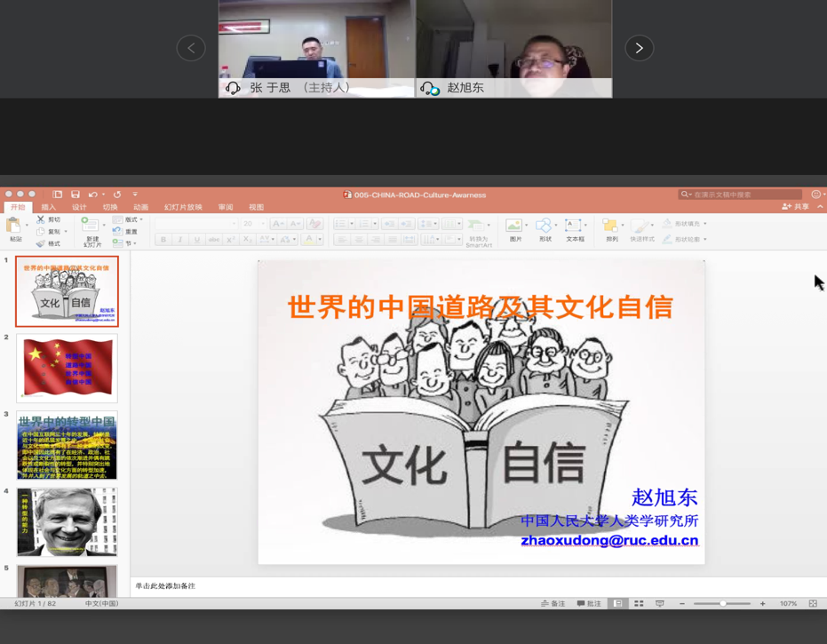Image resolution: width=827 pixels, height=644 pixels.
Task: Adjust the zoom slider in status bar
Action: [723, 604]
